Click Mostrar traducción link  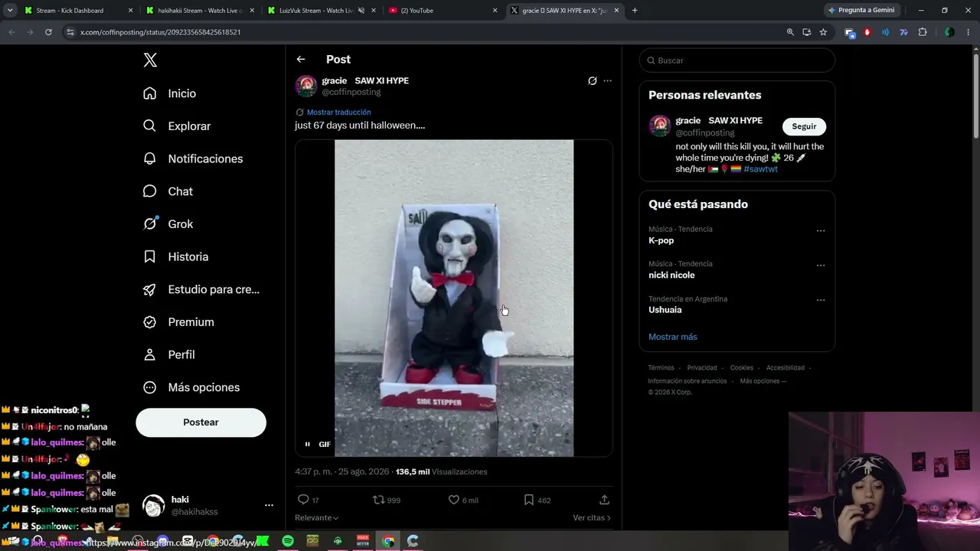[338, 112]
